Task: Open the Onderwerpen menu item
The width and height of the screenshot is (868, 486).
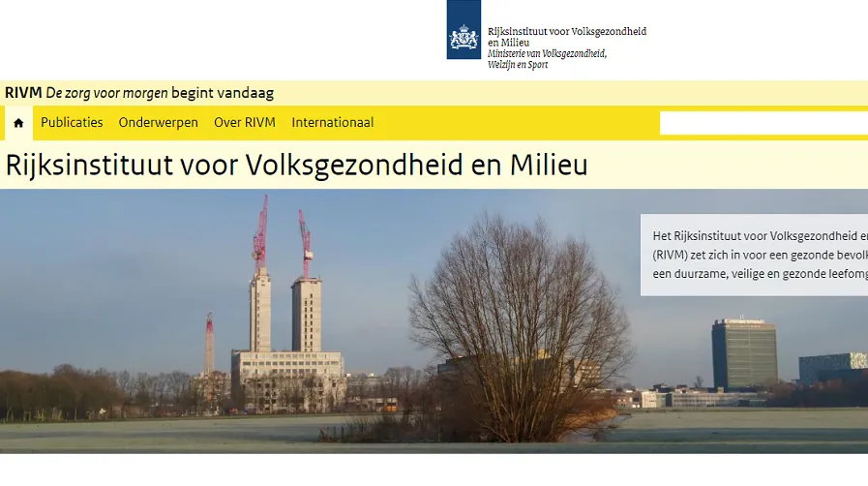Action: [x=159, y=122]
